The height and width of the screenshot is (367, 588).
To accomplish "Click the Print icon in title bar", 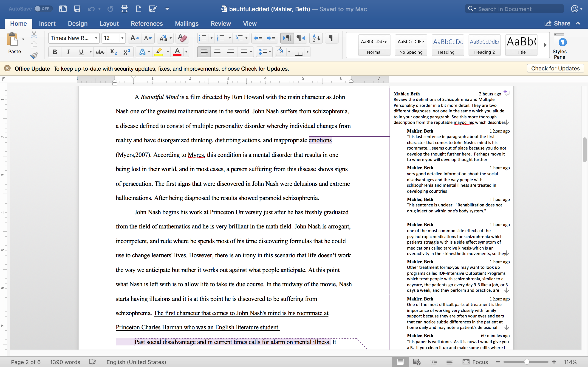I will click(124, 9).
